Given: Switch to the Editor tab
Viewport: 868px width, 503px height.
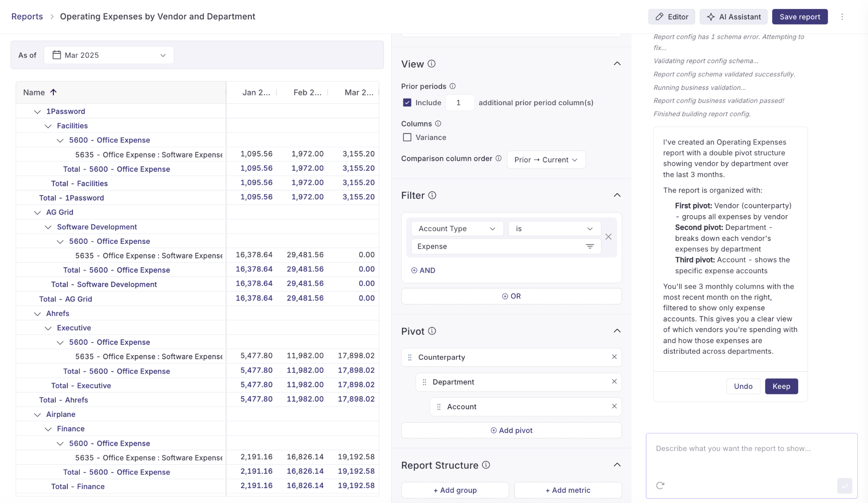Looking at the screenshot, I should click(671, 17).
